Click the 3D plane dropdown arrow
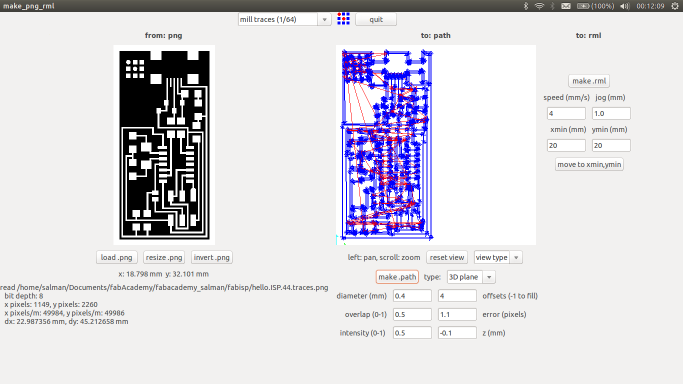Image resolution: width=683 pixels, height=384 pixels. click(489, 277)
